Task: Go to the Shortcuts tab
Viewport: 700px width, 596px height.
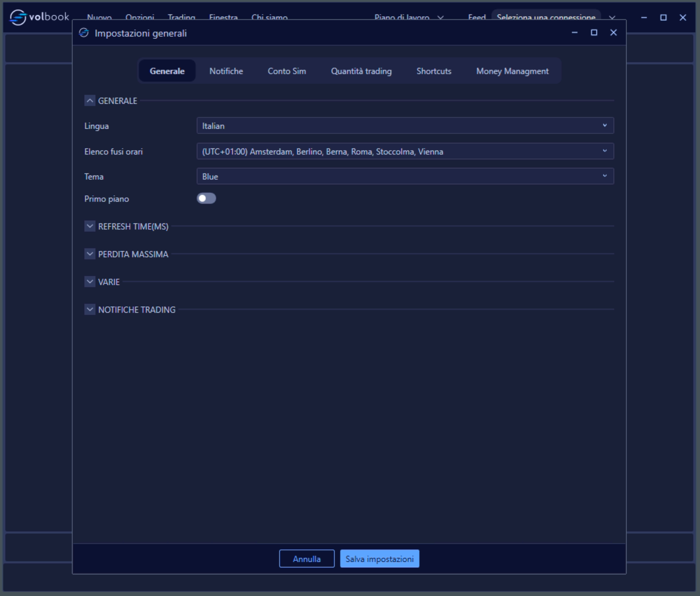Action: (434, 71)
